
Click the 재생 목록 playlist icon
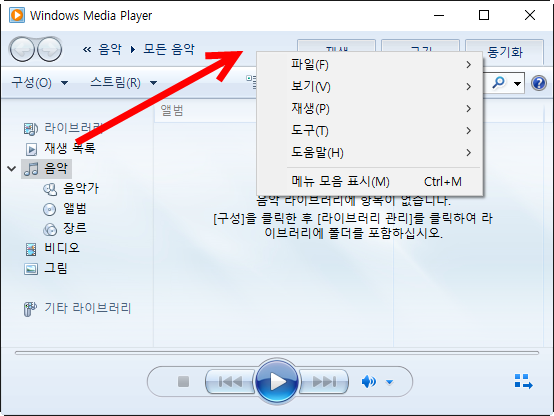31,149
